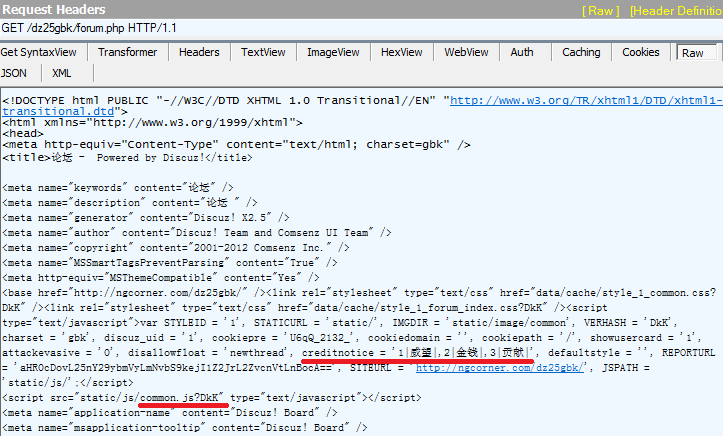Screen dimensions: 723x436
Task: Switch to the Headers tab
Action: pyautogui.click(x=199, y=53)
